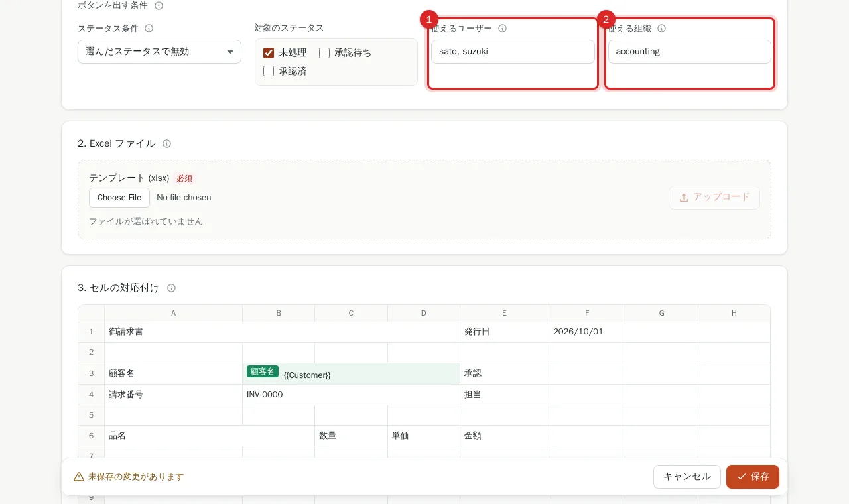The image size is (849, 504).
Task: Click the 使える組織 field containing accounting
Action: pyautogui.click(x=690, y=52)
